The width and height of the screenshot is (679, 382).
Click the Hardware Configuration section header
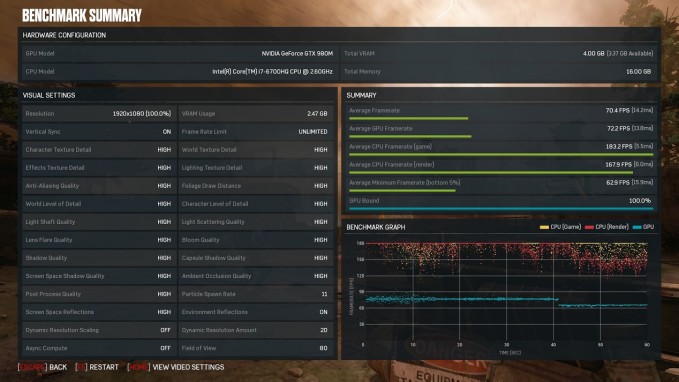point(64,35)
